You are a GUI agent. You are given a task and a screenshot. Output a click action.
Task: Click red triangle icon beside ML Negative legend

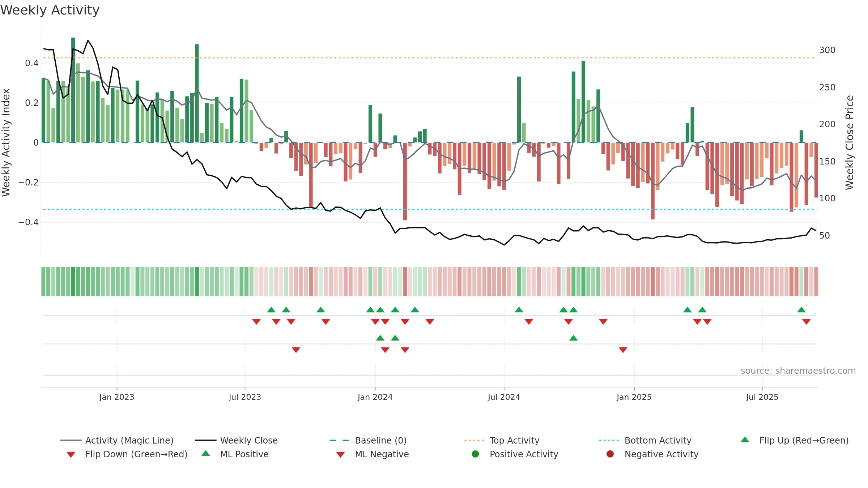click(x=340, y=455)
